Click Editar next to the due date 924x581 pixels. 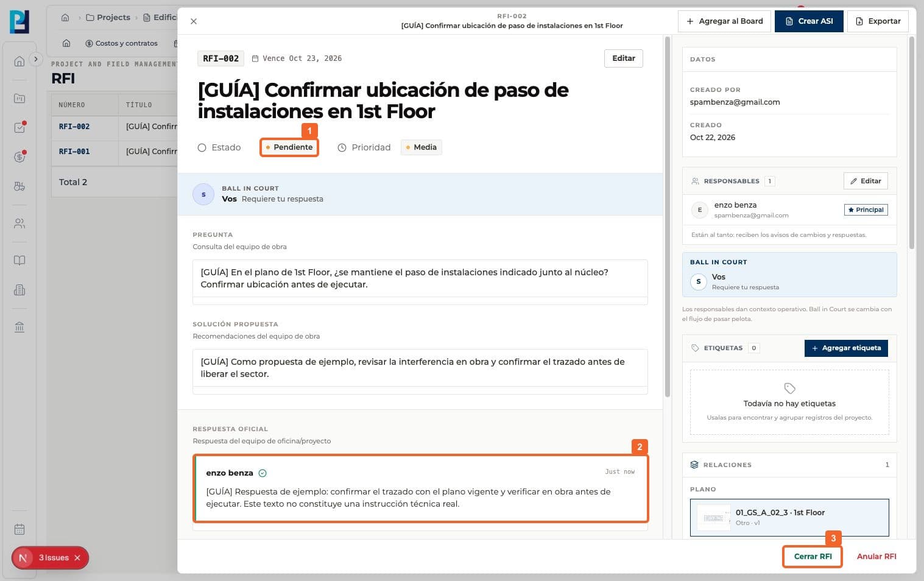point(623,58)
